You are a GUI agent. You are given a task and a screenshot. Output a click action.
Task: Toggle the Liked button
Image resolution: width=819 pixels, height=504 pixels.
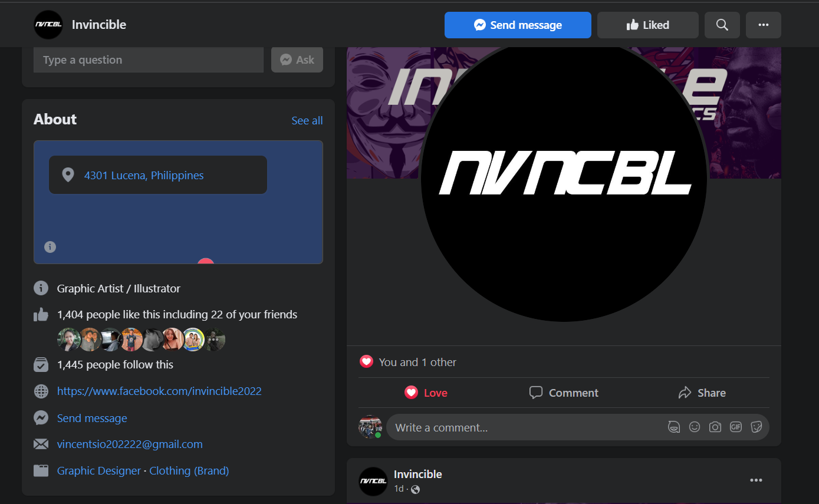[x=648, y=25]
